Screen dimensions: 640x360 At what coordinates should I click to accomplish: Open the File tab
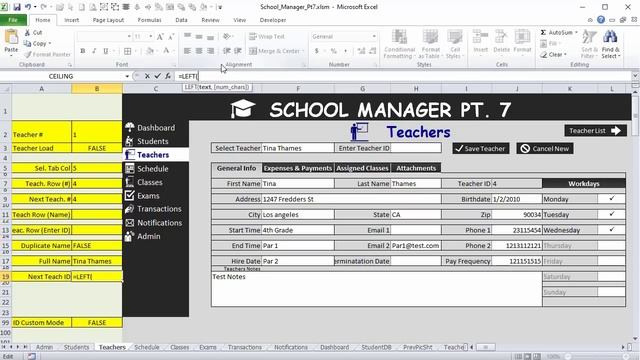pos(13,20)
